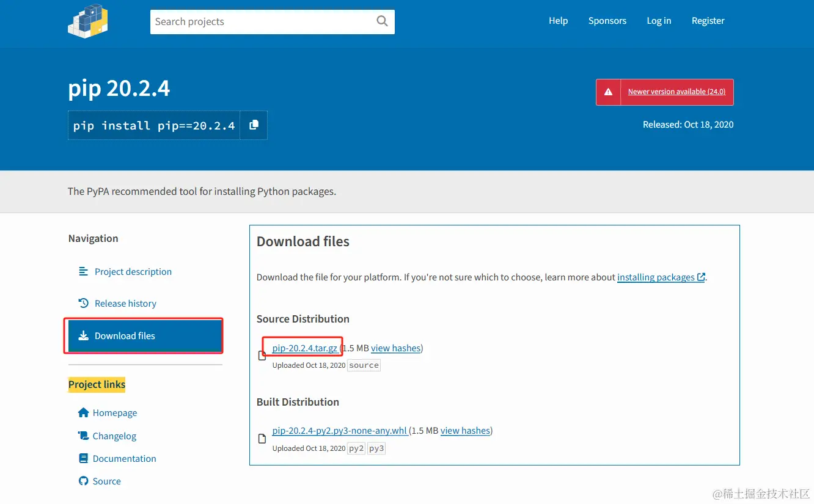Download pip-20.2.4.tar.gz
The width and height of the screenshot is (814, 504).
(305, 348)
